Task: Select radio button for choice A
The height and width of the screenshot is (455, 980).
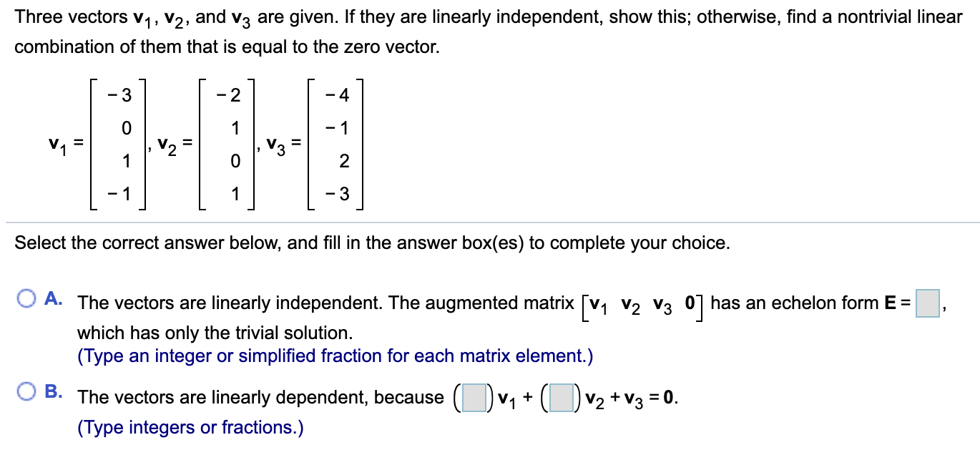Action: (26, 298)
